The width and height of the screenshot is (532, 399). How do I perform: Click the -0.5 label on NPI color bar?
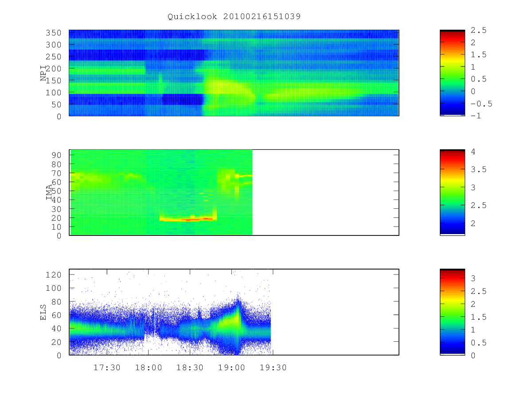click(481, 104)
